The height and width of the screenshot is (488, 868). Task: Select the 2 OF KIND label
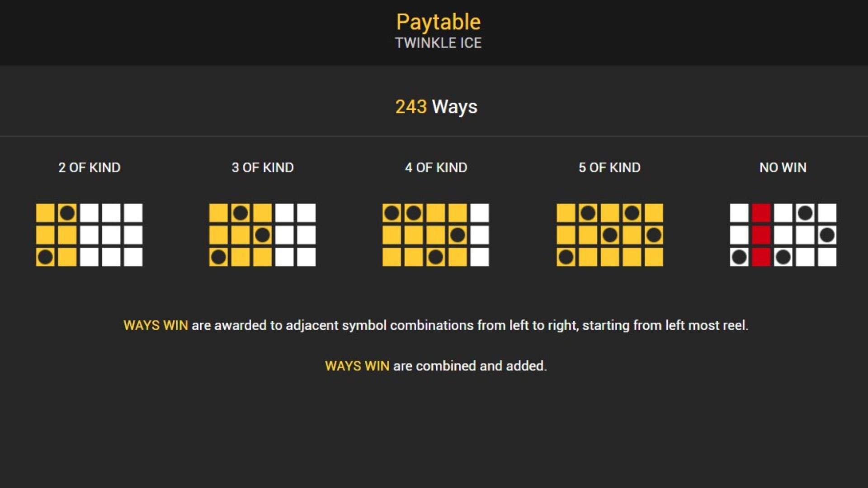[x=90, y=168]
